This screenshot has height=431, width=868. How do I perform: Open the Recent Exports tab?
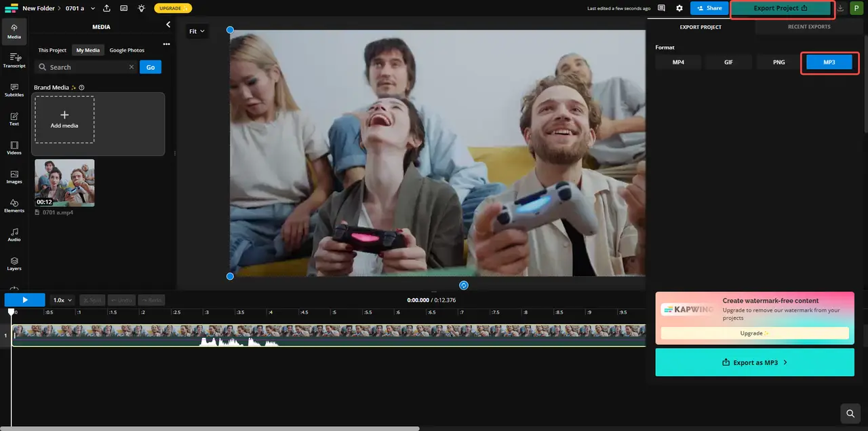coord(809,27)
